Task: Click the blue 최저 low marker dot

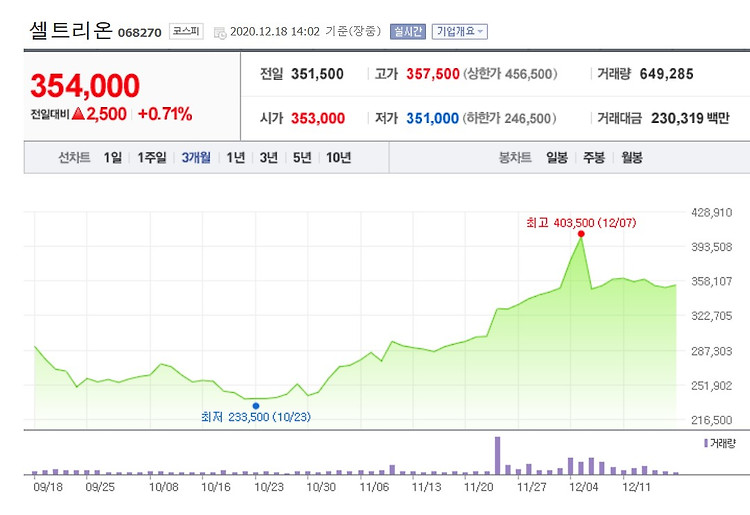Action: [x=256, y=406]
